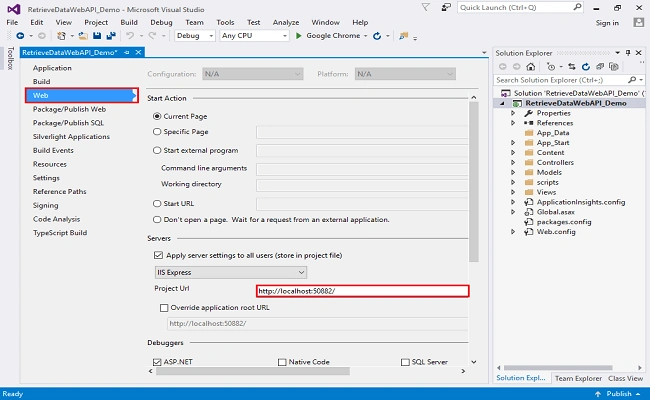This screenshot has width=650, height=400.
Task: Click the feedback icon beside Quick Launch
Action: click(x=446, y=7)
